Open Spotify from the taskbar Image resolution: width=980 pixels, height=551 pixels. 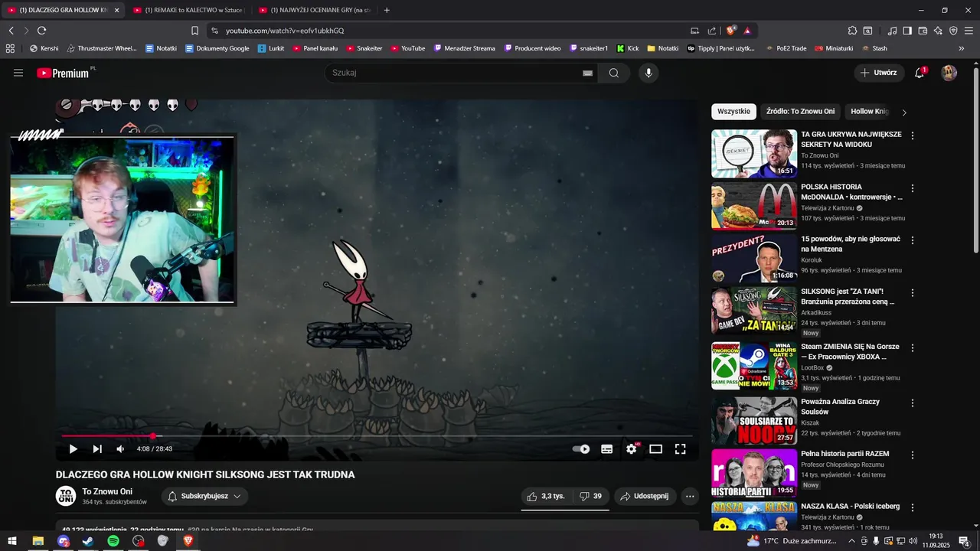point(113,541)
